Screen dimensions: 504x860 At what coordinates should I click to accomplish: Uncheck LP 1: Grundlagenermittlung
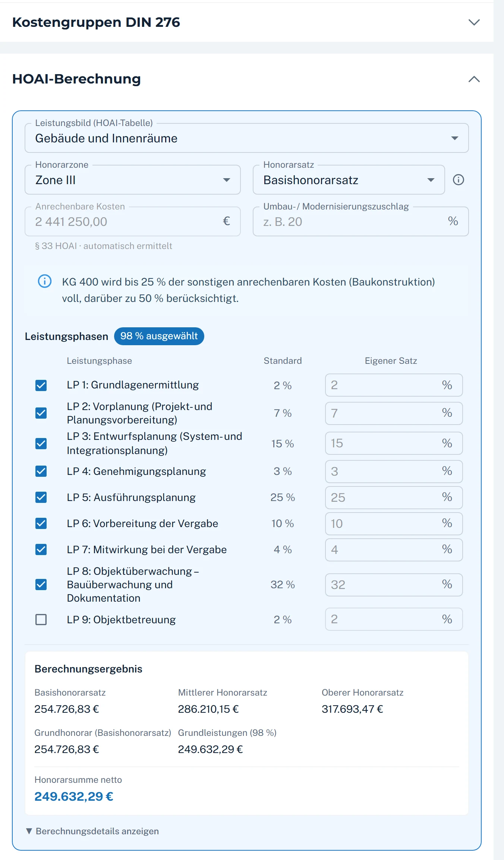[41, 385]
